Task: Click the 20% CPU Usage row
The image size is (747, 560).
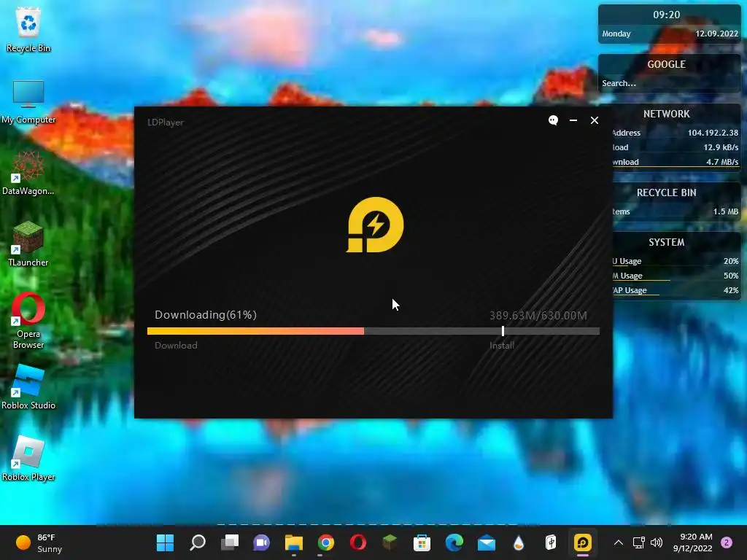Action: pos(676,262)
